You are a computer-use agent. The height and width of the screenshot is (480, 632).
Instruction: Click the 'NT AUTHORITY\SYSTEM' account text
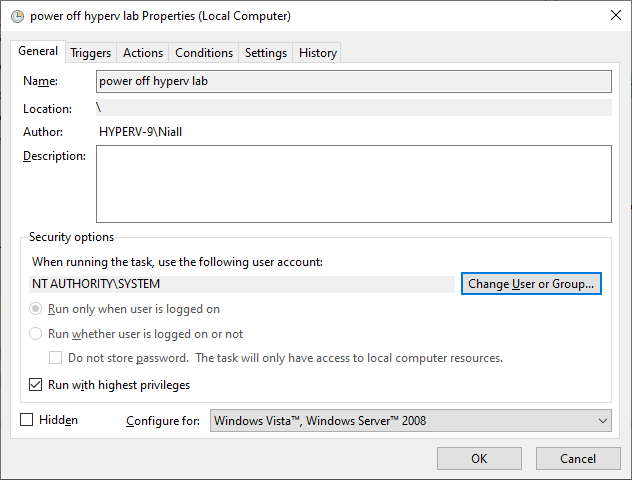tap(96, 284)
